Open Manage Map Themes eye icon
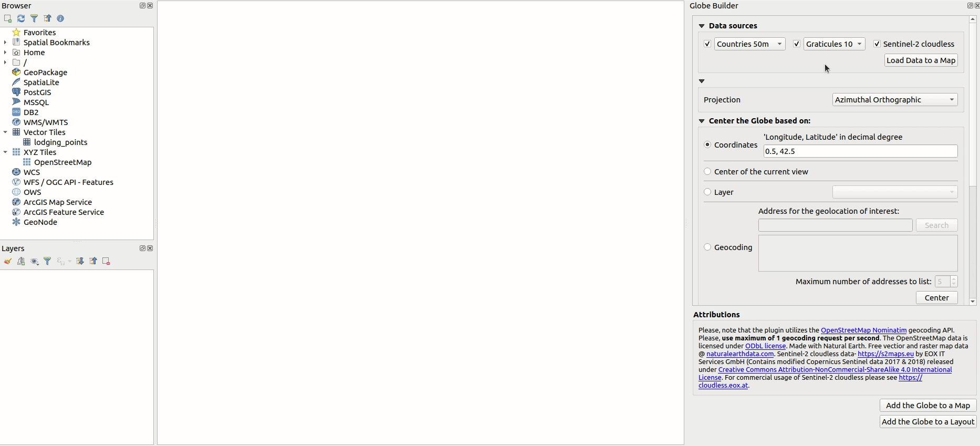980x446 pixels. click(35, 261)
